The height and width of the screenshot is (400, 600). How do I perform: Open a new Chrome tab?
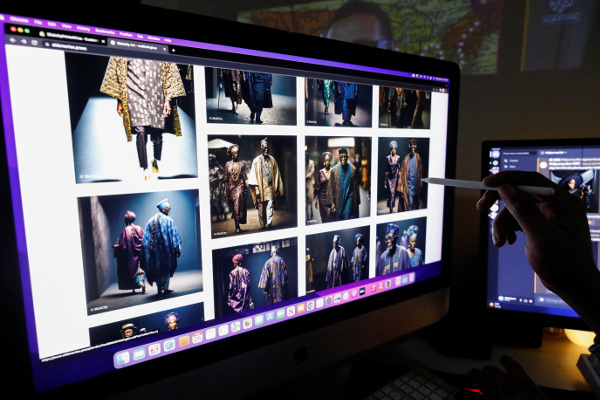(173, 50)
